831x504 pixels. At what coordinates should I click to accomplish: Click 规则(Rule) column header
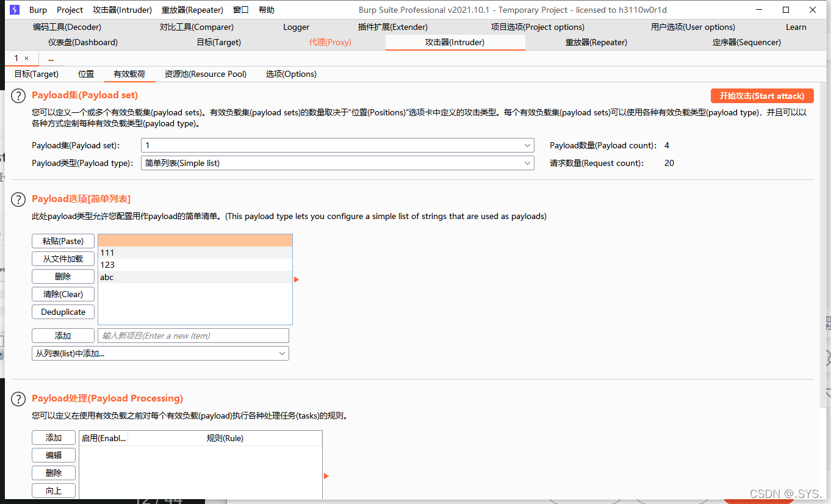pos(225,438)
